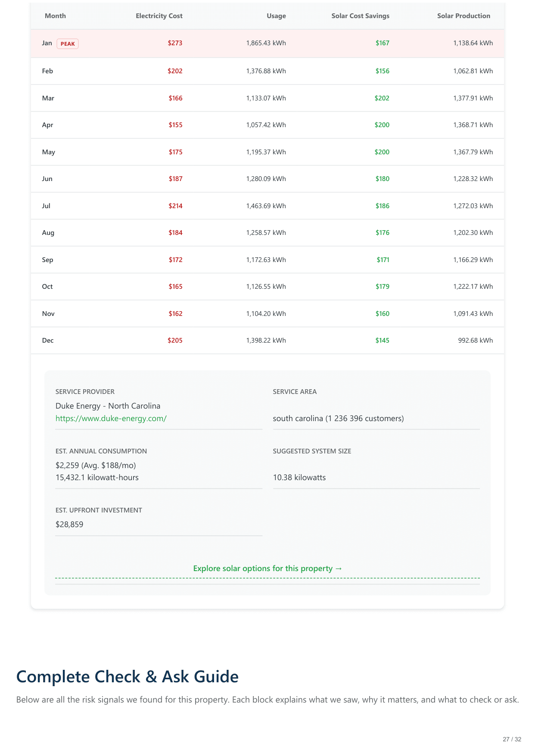535x756 pixels.
Task: Select the Solar Cost Savings header
Action: pos(360,16)
